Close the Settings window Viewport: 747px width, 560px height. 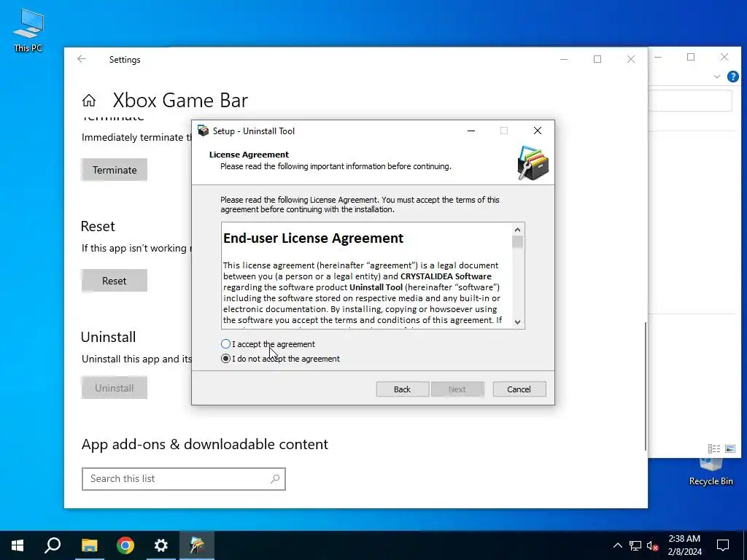pyautogui.click(x=631, y=60)
